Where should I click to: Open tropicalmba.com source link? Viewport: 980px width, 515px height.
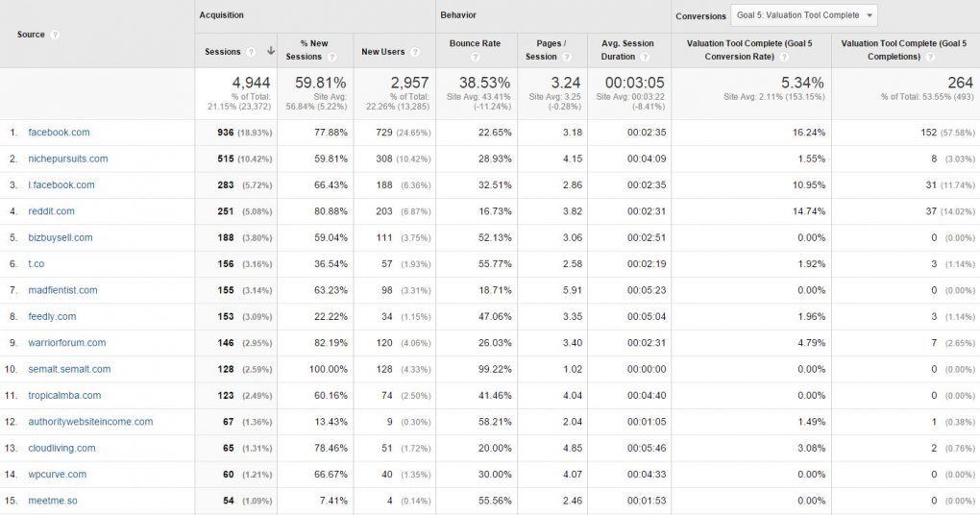[64, 396]
